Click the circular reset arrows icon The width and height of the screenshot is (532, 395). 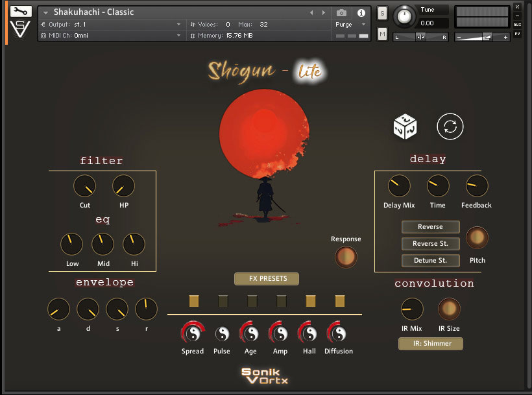pos(450,126)
